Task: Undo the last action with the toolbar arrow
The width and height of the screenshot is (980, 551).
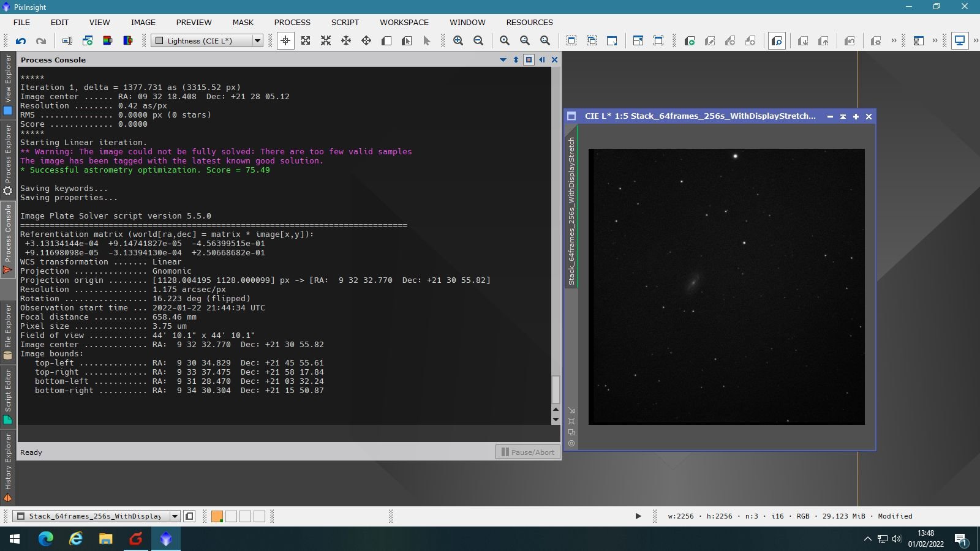Action: pyautogui.click(x=21, y=41)
